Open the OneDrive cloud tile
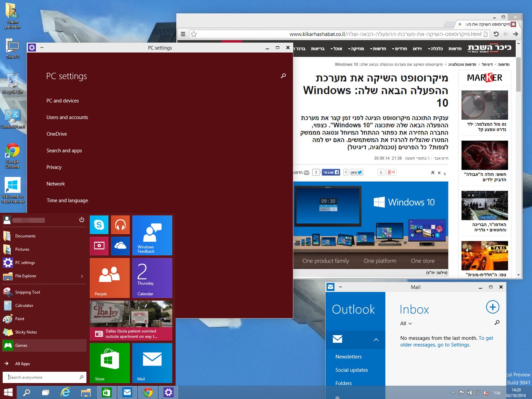532x399 pixels. (120, 246)
